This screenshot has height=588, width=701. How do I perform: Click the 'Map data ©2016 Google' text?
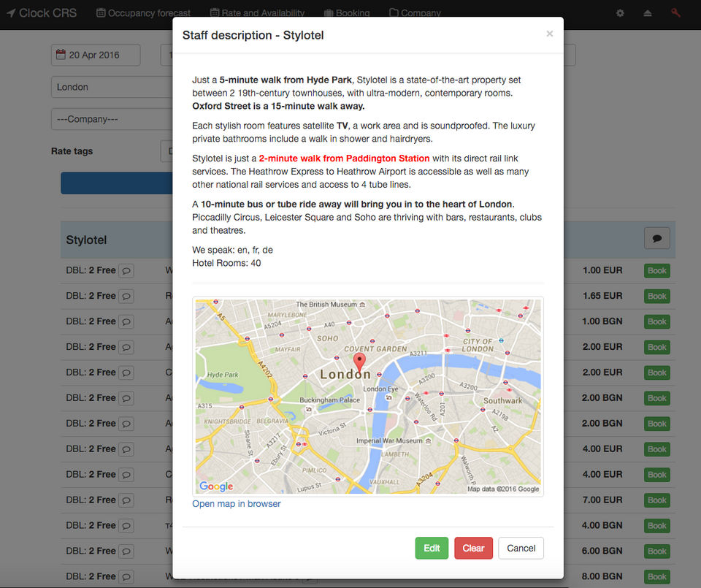[503, 489]
